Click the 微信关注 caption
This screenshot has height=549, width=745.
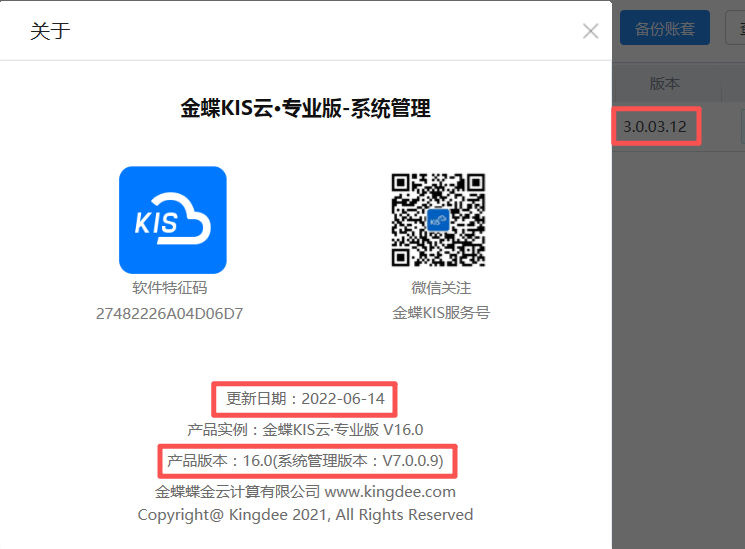440,289
